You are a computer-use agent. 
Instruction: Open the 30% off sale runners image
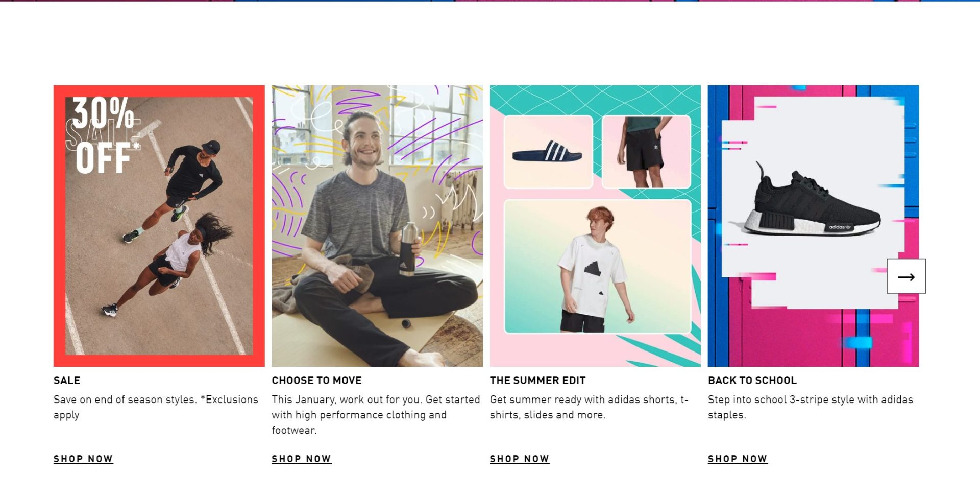(x=159, y=226)
